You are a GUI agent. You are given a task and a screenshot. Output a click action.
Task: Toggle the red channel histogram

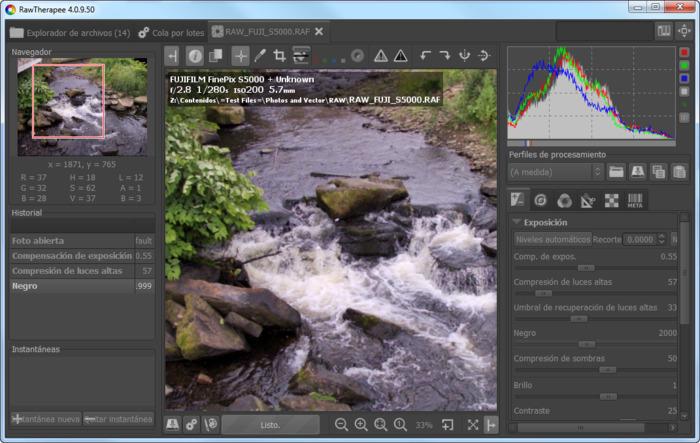coord(684,53)
